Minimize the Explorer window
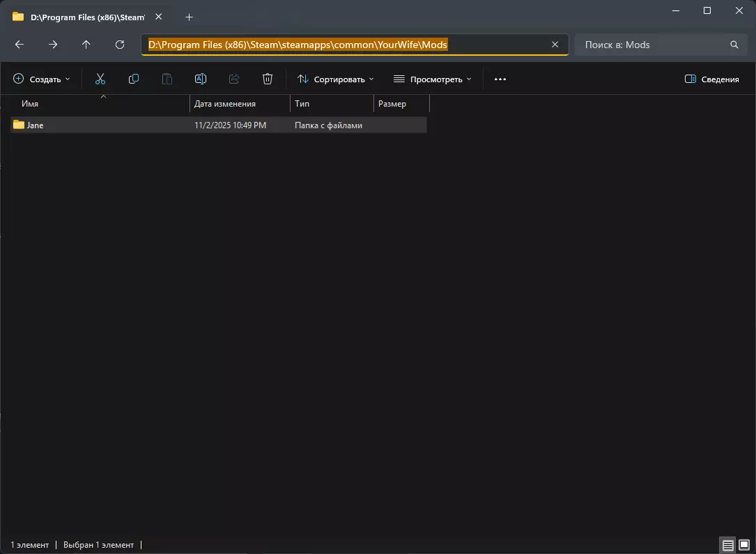 (676, 10)
